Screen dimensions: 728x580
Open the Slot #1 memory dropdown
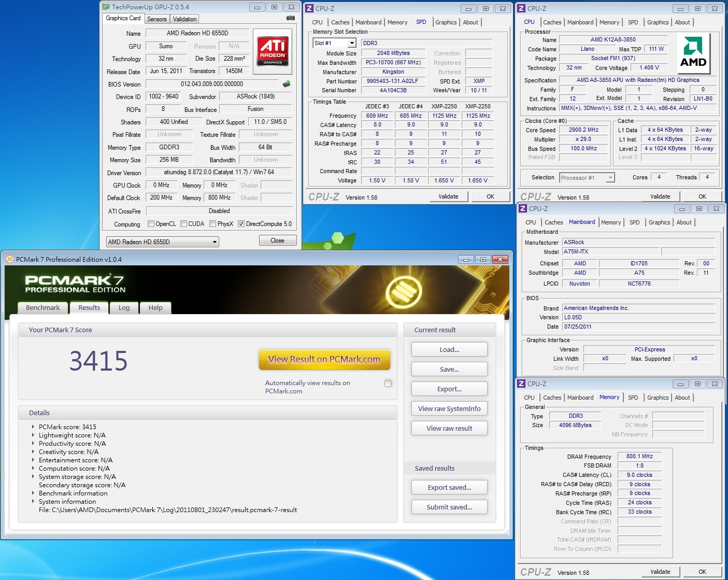(352, 43)
